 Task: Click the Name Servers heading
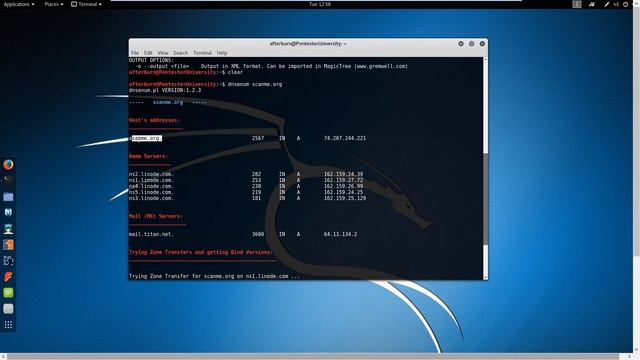coord(148,156)
